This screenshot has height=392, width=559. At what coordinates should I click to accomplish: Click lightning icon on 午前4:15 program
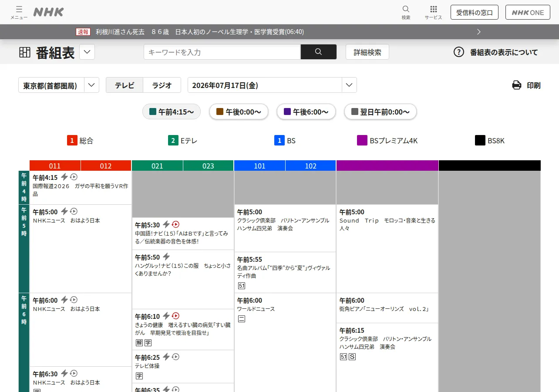tap(64, 177)
